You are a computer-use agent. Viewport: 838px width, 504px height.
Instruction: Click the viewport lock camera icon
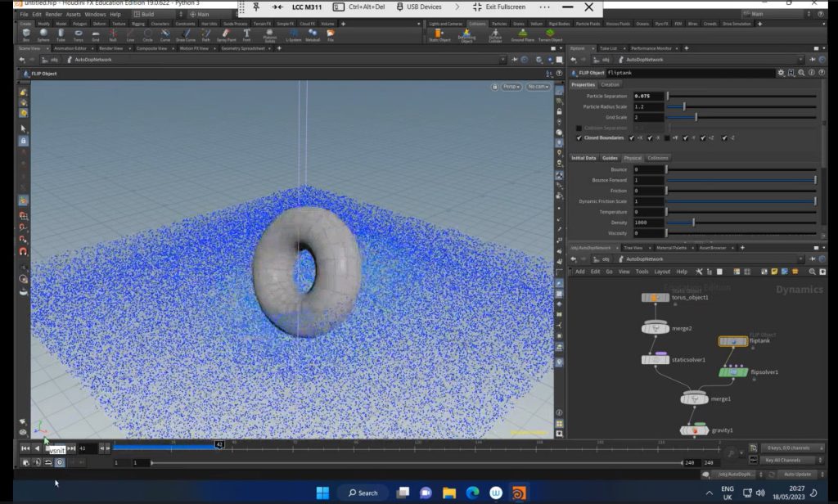point(495,87)
